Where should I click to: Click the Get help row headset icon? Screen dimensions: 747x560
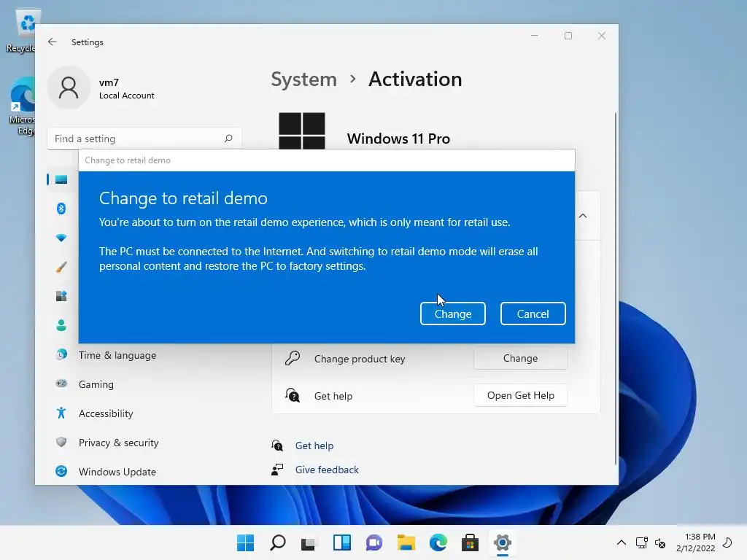click(x=292, y=395)
